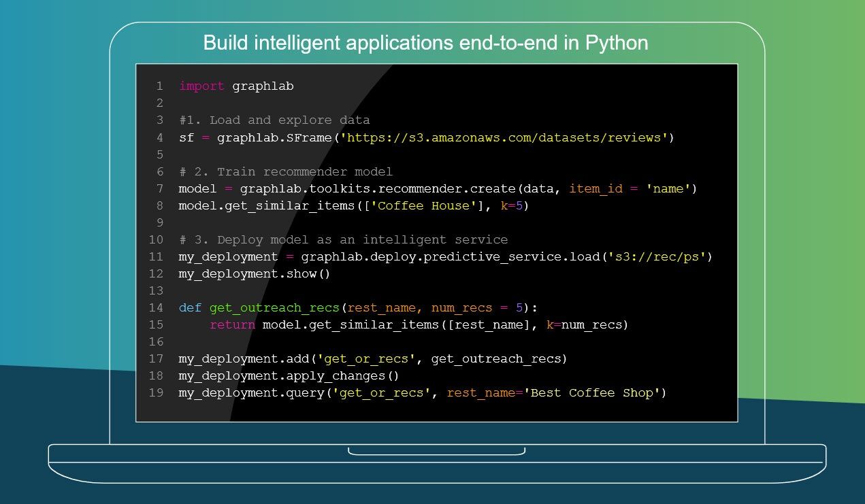Click the comment "#1. Load and explore data"
This screenshot has height=504, width=865.
coord(274,120)
